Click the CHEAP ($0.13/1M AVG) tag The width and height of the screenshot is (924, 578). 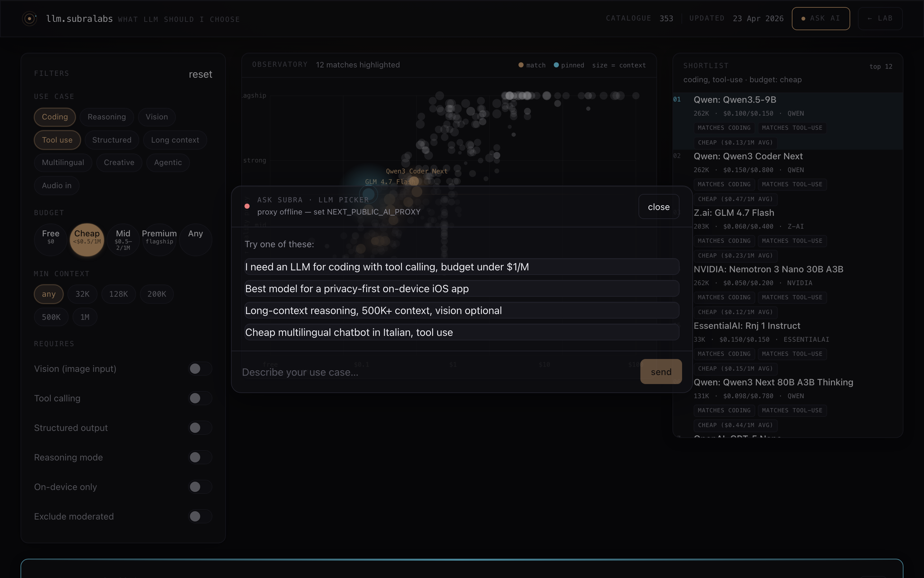[735, 143]
